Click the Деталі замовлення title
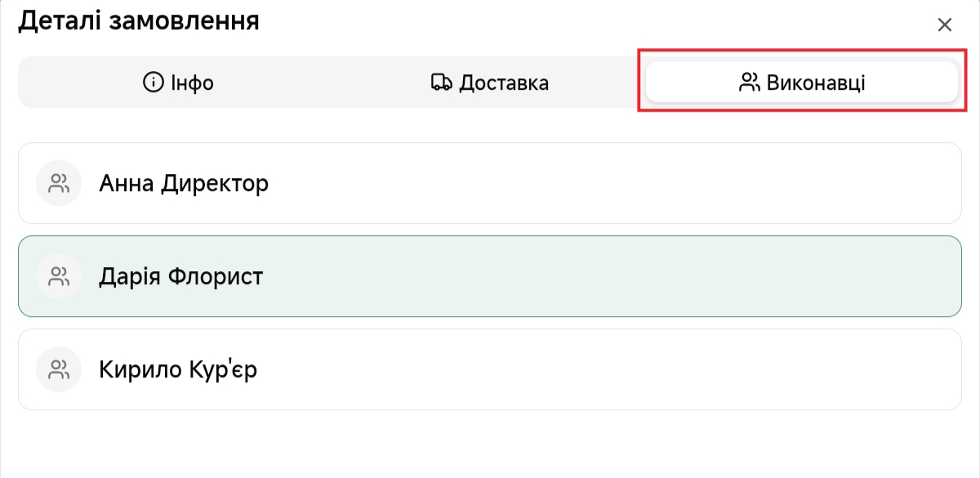Image resolution: width=980 pixels, height=478 pixels. click(x=139, y=20)
